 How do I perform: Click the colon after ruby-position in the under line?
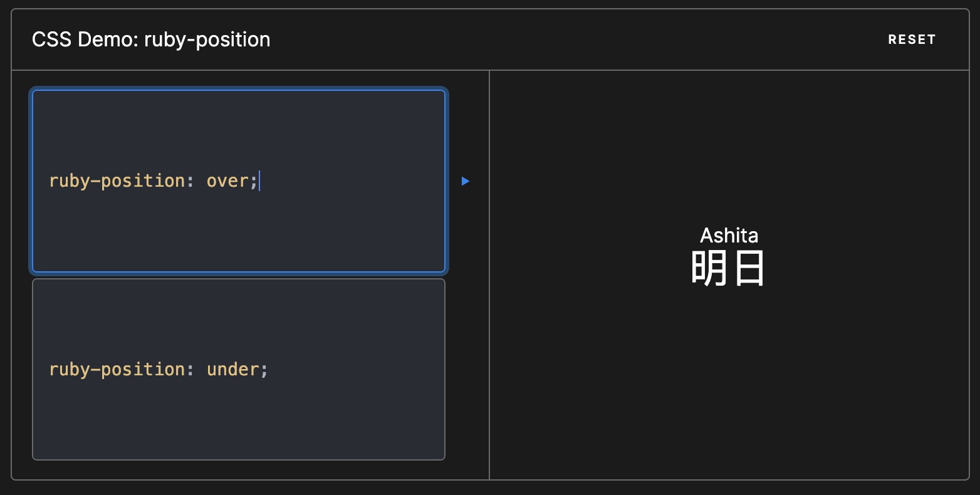click(190, 370)
